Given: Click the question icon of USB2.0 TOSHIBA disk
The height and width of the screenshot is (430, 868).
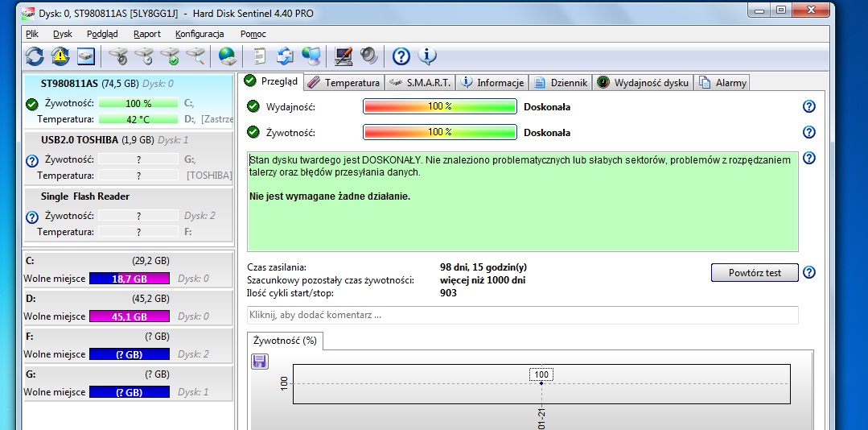Looking at the screenshot, I should point(32,161).
